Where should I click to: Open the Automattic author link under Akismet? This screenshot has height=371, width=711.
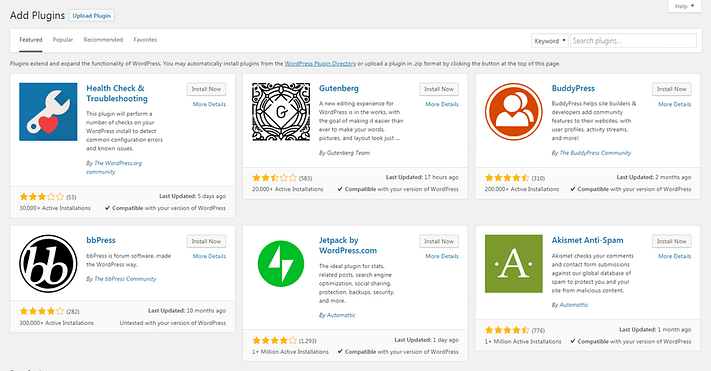tap(574, 305)
